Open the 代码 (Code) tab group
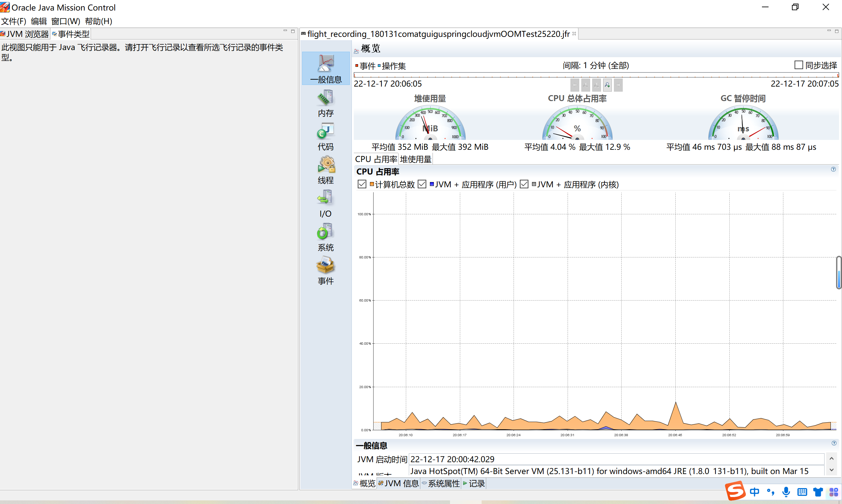Image resolution: width=842 pixels, height=504 pixels. (x=325, y=137)
